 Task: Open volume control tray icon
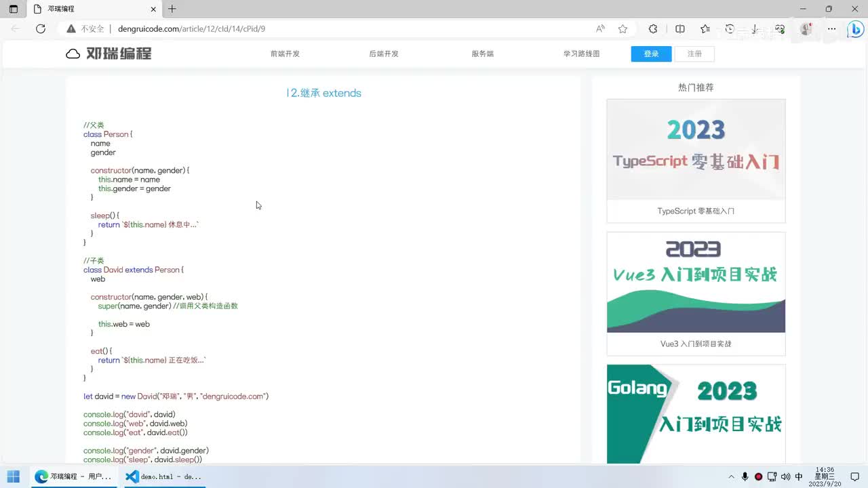785,476
